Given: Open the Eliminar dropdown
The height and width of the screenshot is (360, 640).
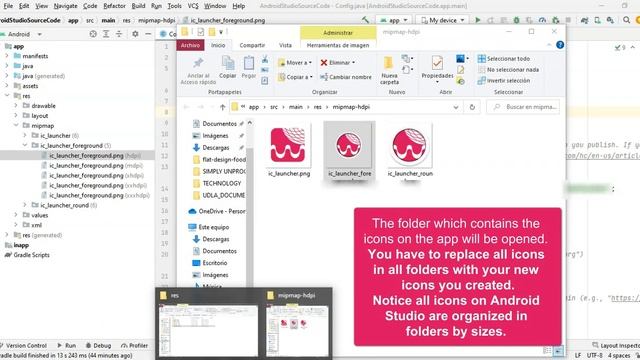Looking at the screenshot, I should click(x=353, y=62).
